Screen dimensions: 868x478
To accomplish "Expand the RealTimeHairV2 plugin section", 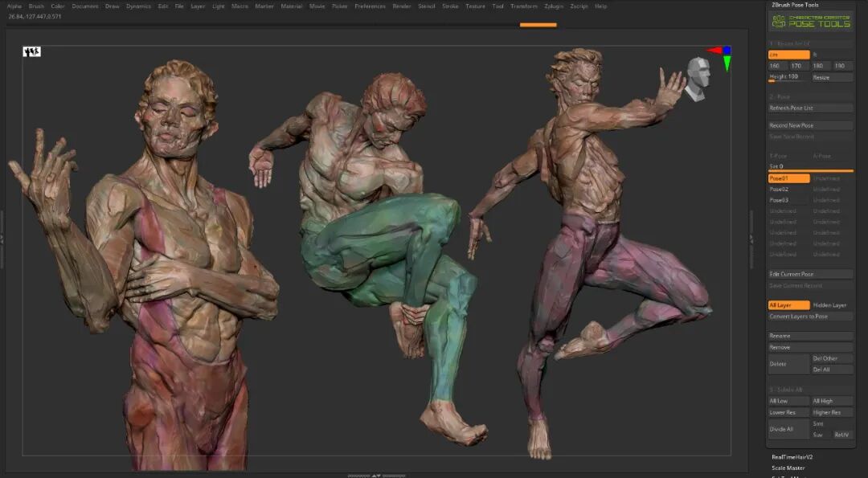I will [x=792, y=458].
